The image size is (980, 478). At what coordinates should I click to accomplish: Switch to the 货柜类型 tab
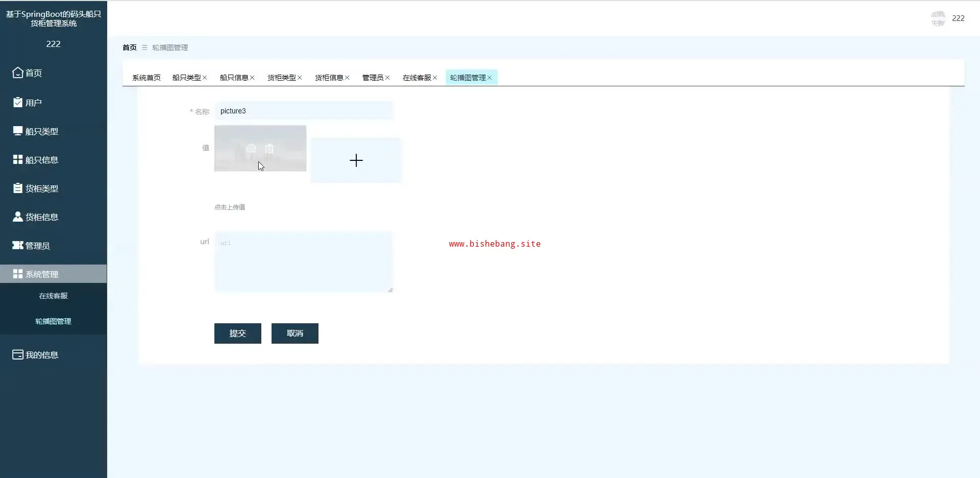282,78
